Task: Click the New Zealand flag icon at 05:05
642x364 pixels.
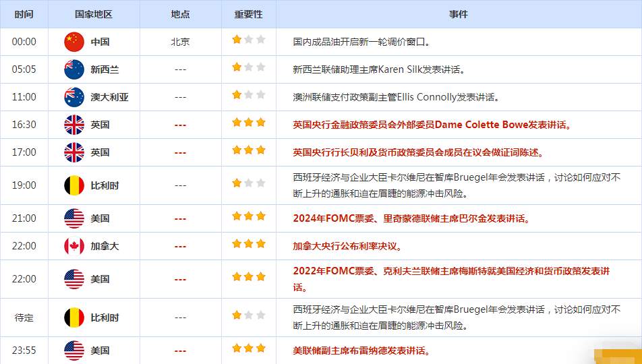Action: tap(74, 69)
